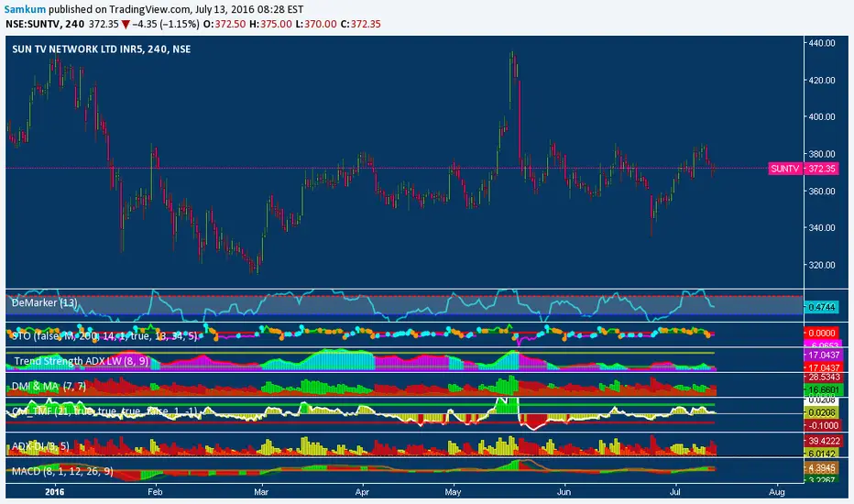Open the Samkum author profile link

tap(25, 9)
